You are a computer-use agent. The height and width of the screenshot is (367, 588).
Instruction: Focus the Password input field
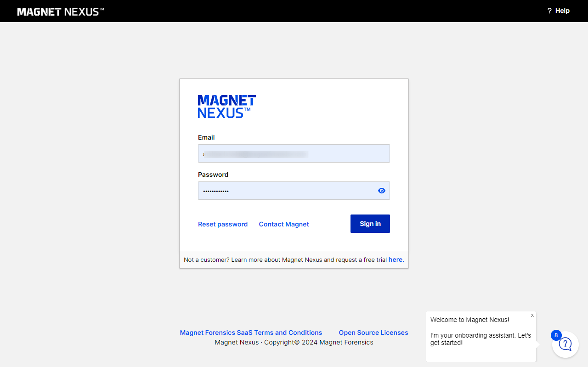click(x=285, y=191)
